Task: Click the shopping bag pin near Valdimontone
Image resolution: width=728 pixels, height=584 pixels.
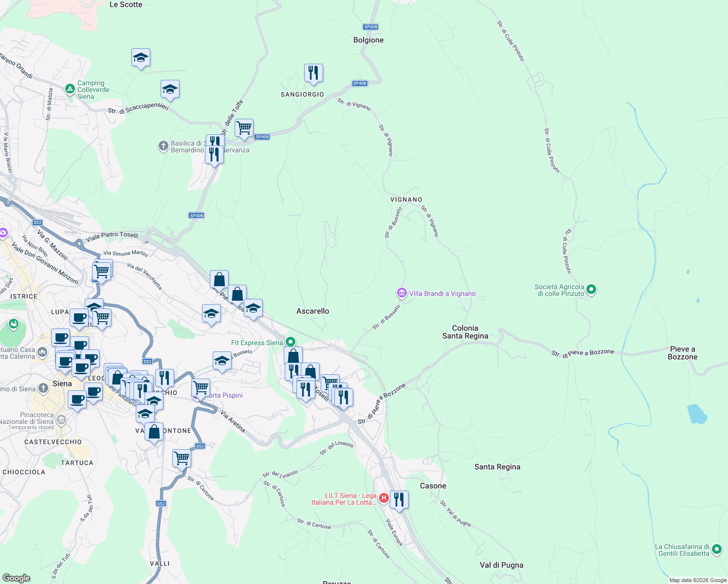Action: (154, 431)
